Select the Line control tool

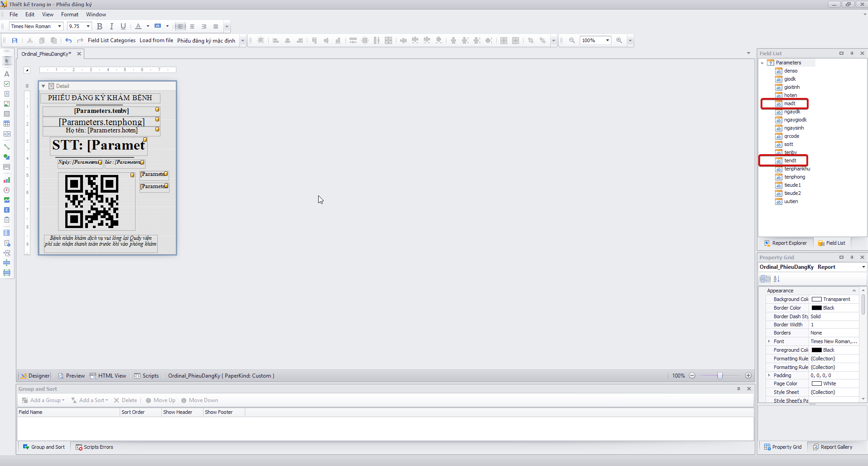[7, 147]
